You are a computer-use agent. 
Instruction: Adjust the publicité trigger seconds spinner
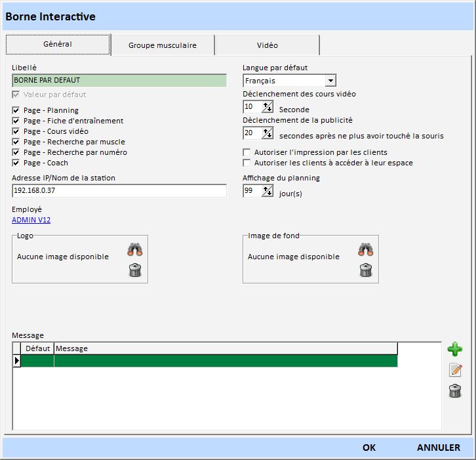(x=268, y=133)
